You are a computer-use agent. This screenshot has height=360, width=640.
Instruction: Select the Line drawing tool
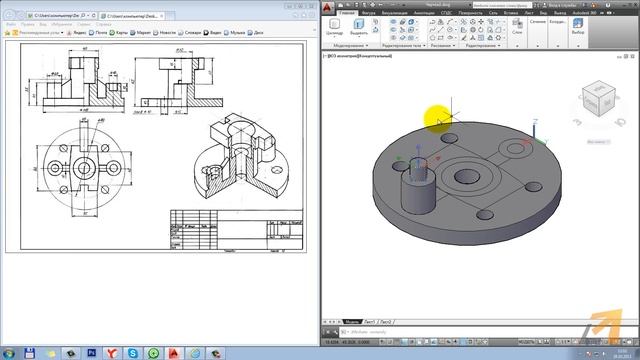tap(441, 30)
